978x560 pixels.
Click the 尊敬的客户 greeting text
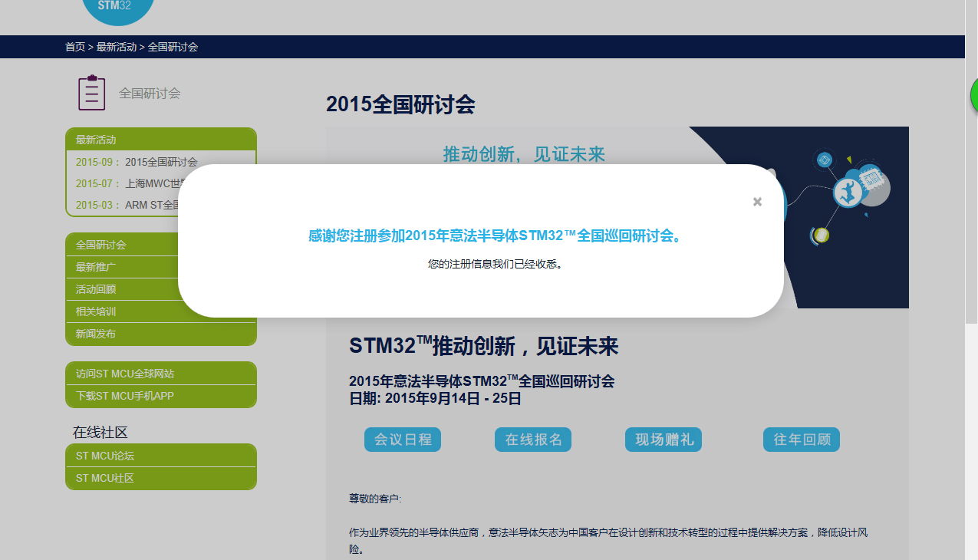click(x=375, y=499)
